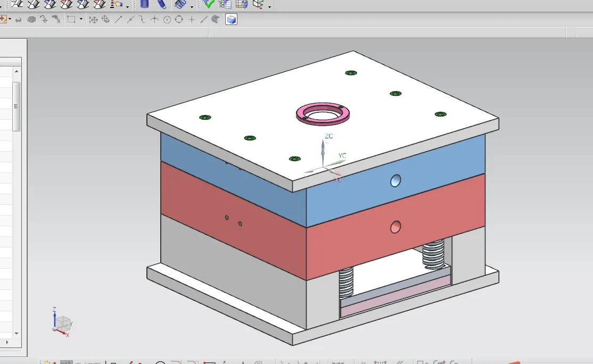Click the gray chain link icon
The height and width of the screenshot is (364, 593).
click(56, 19)
